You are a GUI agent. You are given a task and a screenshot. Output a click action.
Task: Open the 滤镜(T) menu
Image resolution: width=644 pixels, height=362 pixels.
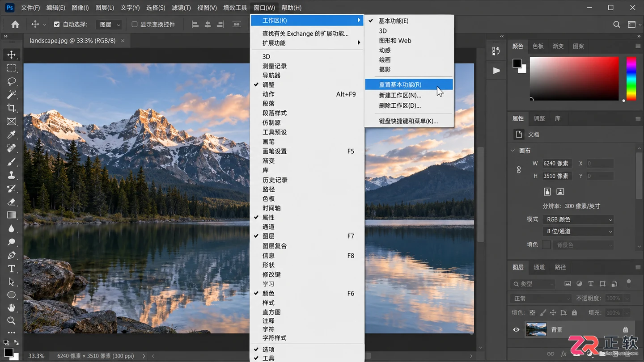[x=181, y=8]
